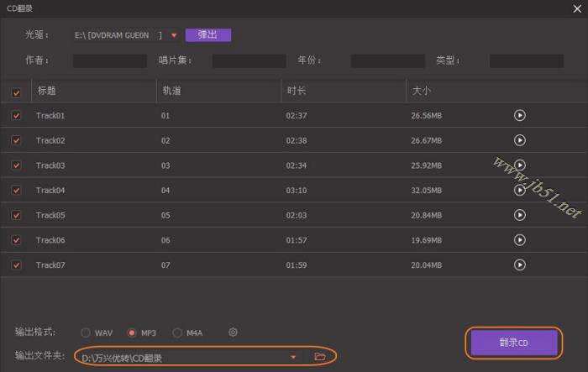
Task: Play the Track05 preview
Action: pos(519,215)
